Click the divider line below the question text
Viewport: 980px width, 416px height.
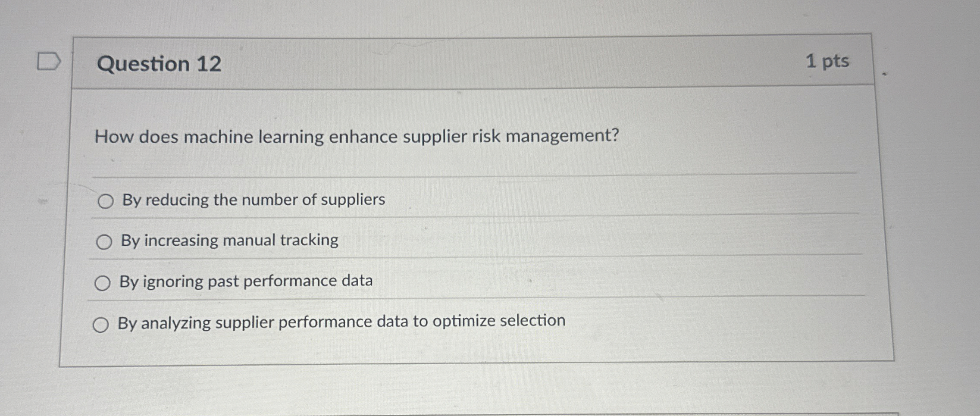431,177
